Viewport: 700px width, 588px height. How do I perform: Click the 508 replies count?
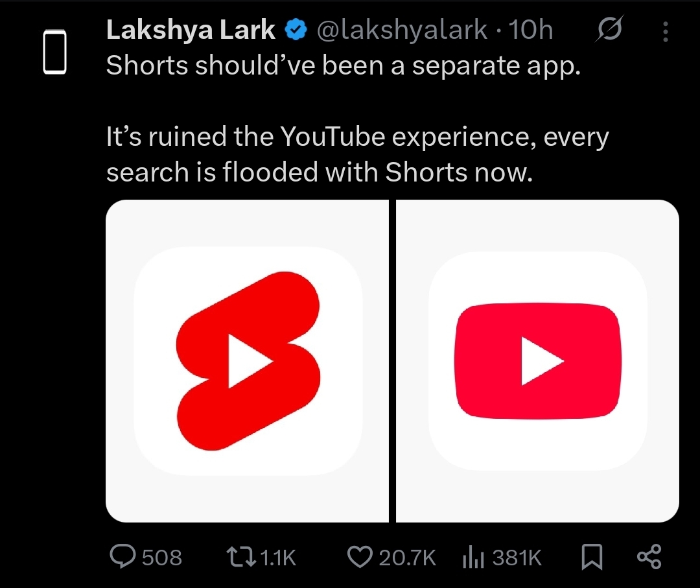(161, 558)
